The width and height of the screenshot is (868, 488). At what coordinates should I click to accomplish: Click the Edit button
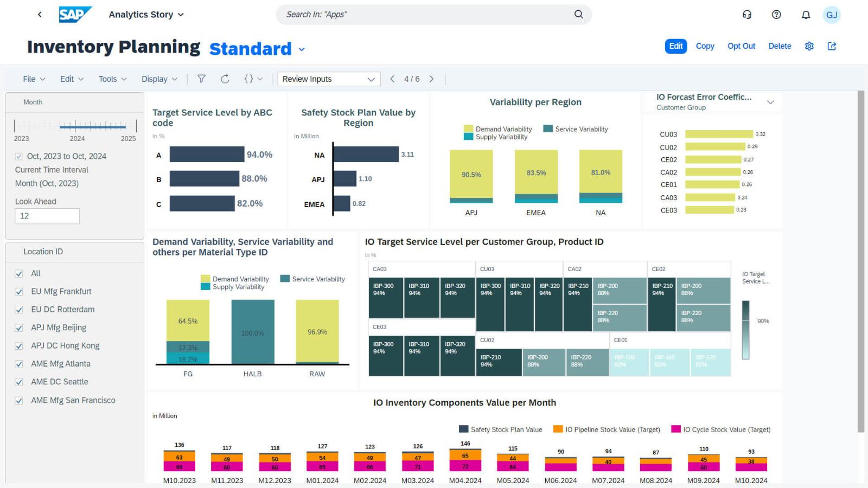(675, 46)
